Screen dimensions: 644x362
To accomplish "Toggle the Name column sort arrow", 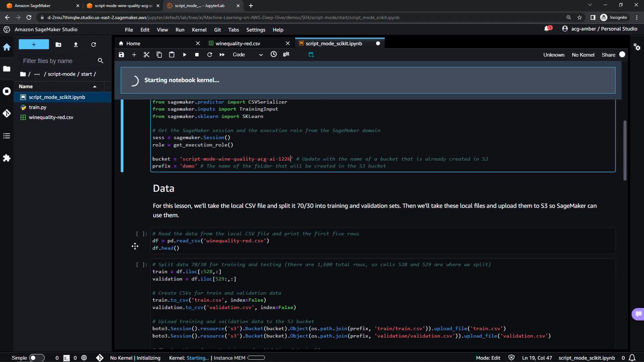I will pyautogui.click(x=95, y=86).
